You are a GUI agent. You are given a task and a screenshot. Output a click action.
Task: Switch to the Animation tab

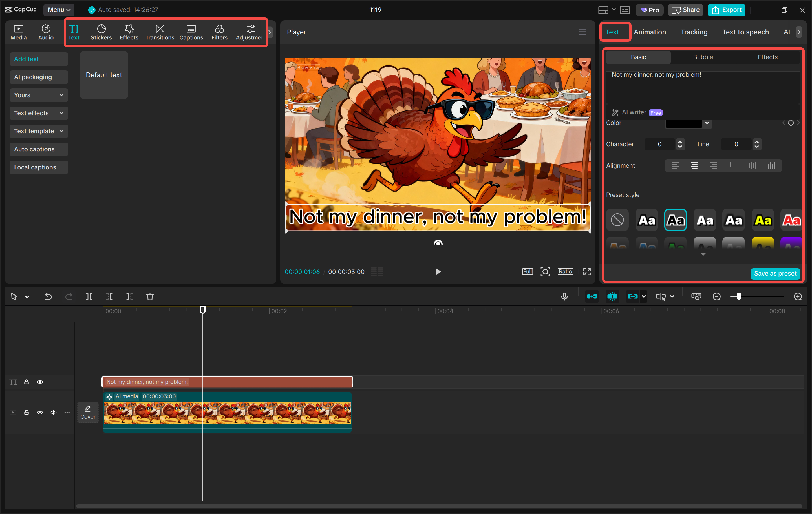coord(650,32)
